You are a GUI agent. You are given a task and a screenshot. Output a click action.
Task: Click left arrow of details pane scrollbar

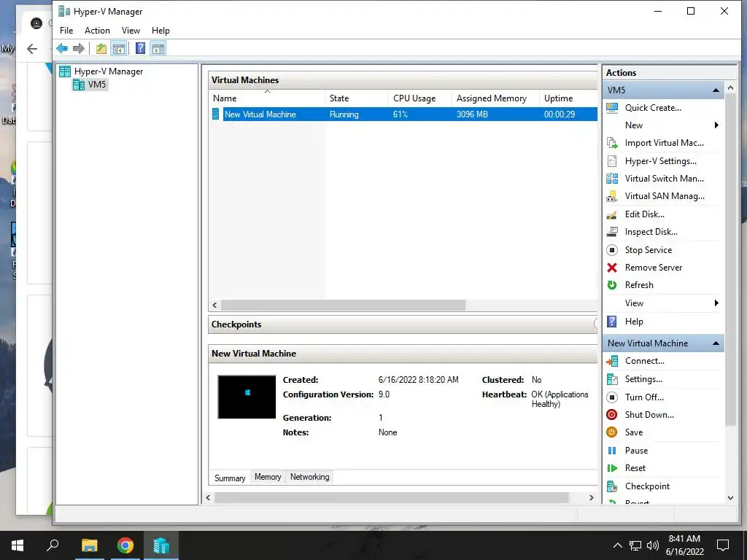pyautogui.click(x=208, y=497)
